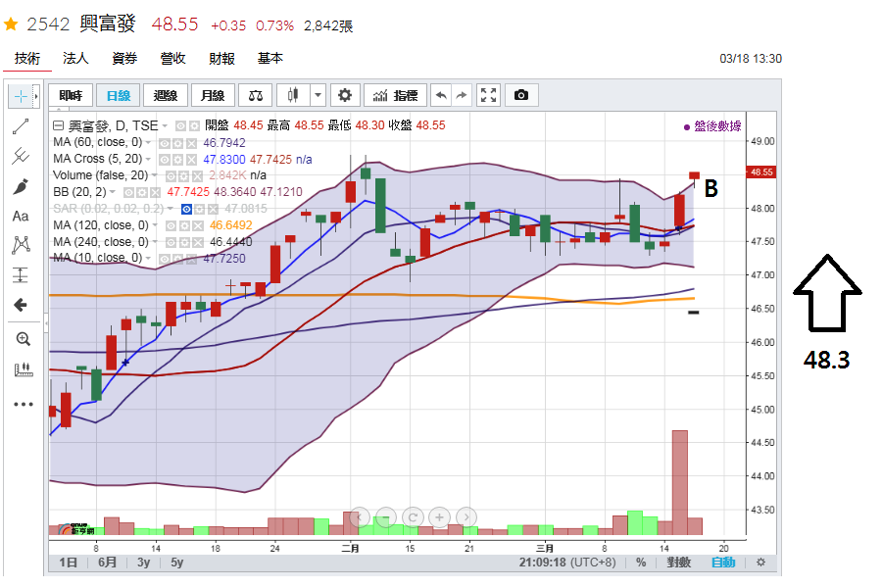882x588 pixels.
Task: Activate the zoom in magnifier tool
Action: tap(23, 339)
